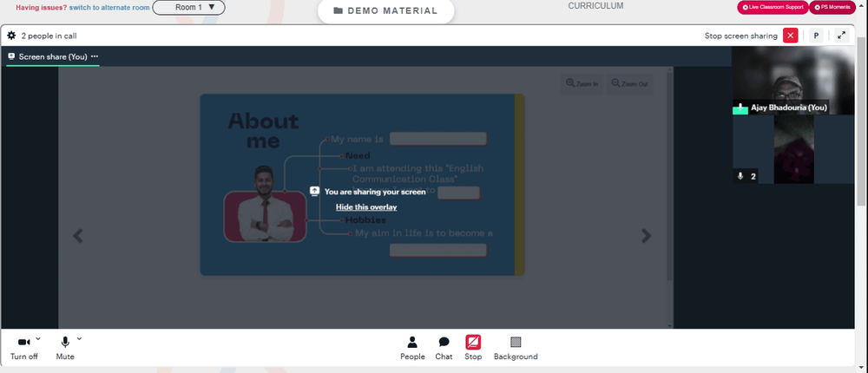Click Having issues? text

click(42, 8)
